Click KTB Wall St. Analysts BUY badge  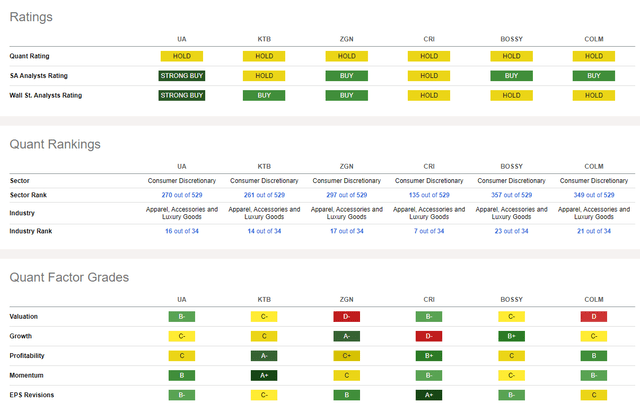(264, 96)
